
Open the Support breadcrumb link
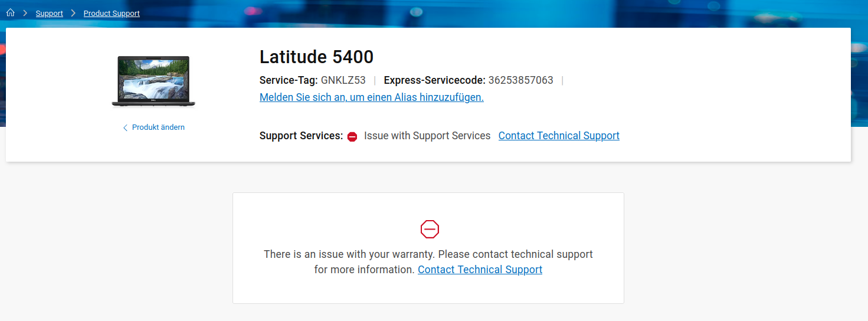50,13
